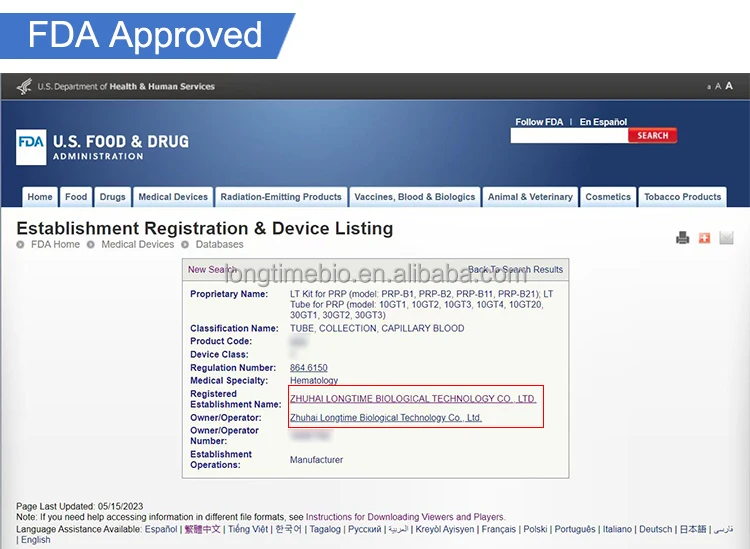Click the red plus share icon
750x549 pixels.
[x=704, y=238]
